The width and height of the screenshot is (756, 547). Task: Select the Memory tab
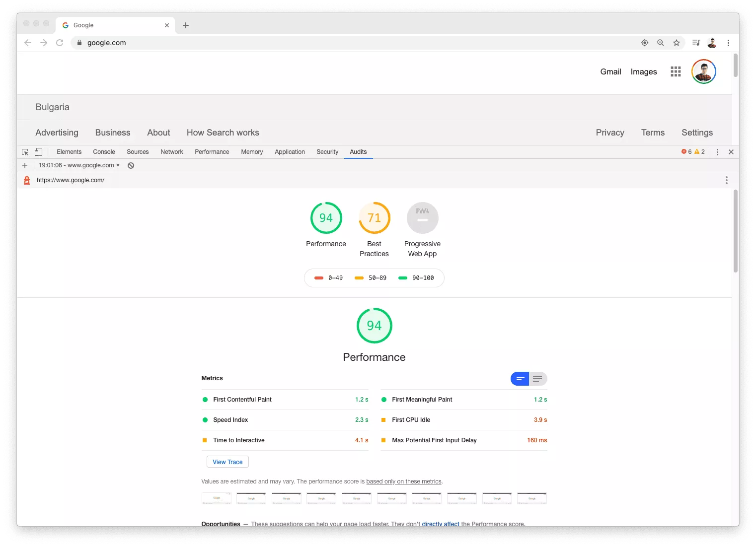click(x=252, y=152)
